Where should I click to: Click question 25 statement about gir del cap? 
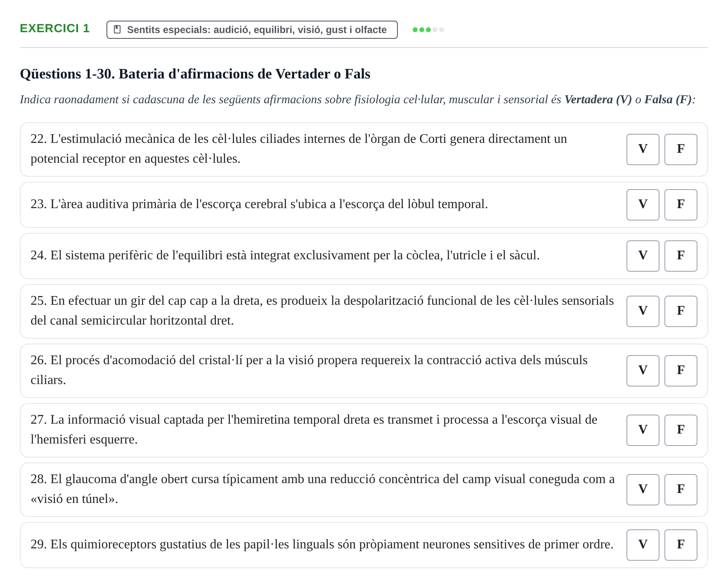[322, 311]
